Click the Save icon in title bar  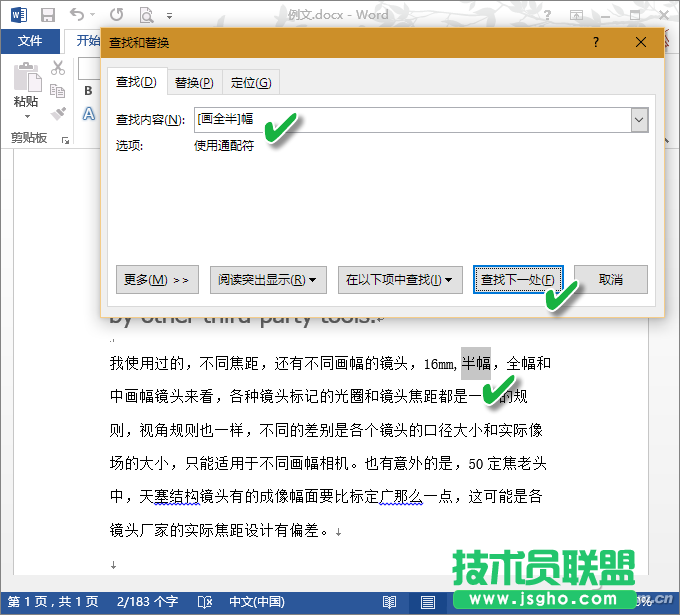(x=47, y=15)
